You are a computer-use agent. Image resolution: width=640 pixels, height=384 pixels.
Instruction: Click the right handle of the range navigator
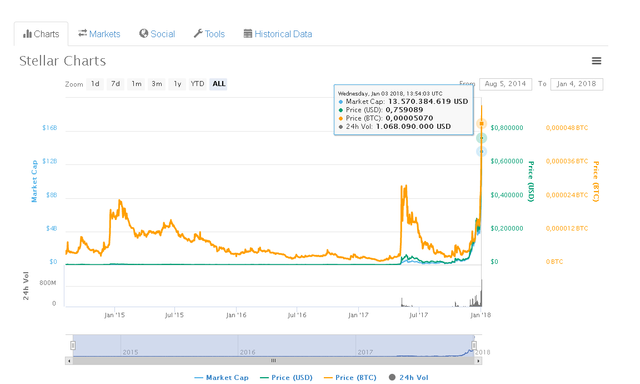pyautogui.click(x=474, y=346)
